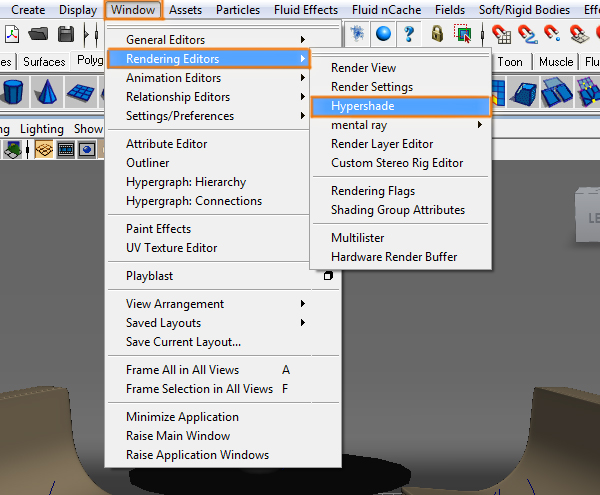Save the scene with the floppy disk icon
The height and width of the screenshot is (495, 600).
[x=66, y=34]
